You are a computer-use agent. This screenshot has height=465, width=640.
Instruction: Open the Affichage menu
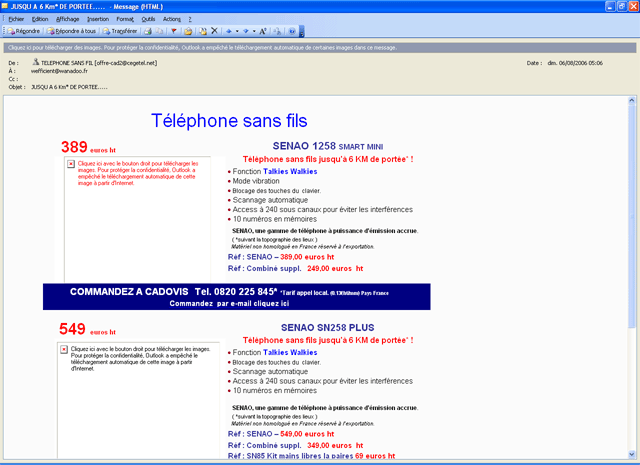tap(68, 19)
